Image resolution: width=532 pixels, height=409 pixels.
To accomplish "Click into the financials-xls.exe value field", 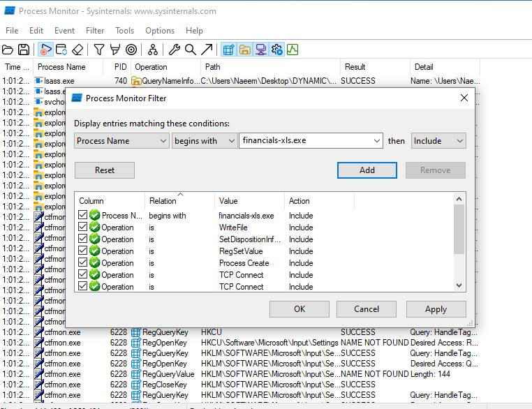I will (305, 141).
